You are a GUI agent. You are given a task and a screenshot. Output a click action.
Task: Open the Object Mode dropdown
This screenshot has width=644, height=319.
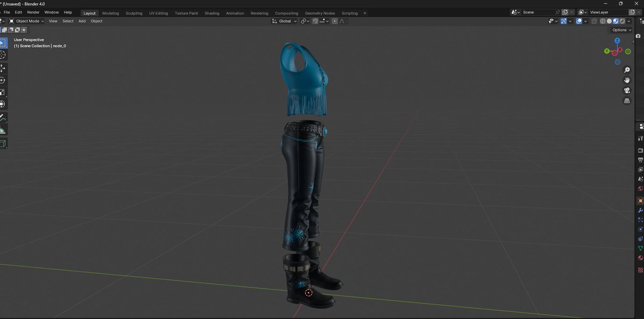tap(27, 21)
